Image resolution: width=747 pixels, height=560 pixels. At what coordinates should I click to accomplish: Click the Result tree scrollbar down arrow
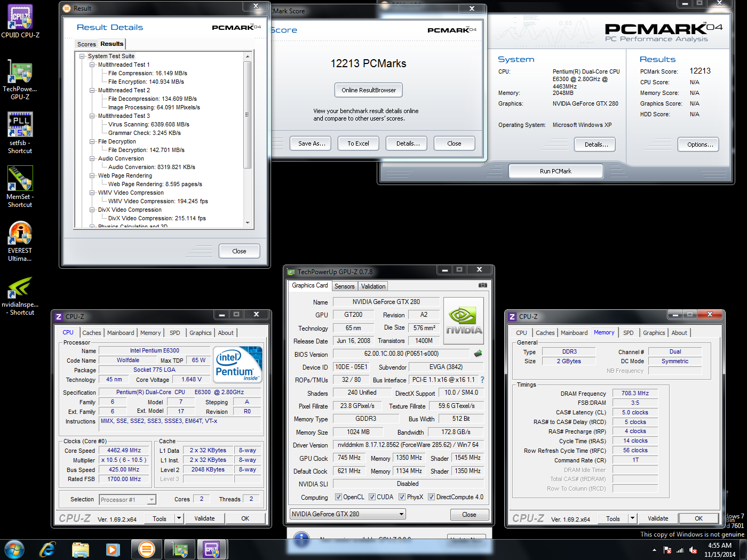[247, 223]
